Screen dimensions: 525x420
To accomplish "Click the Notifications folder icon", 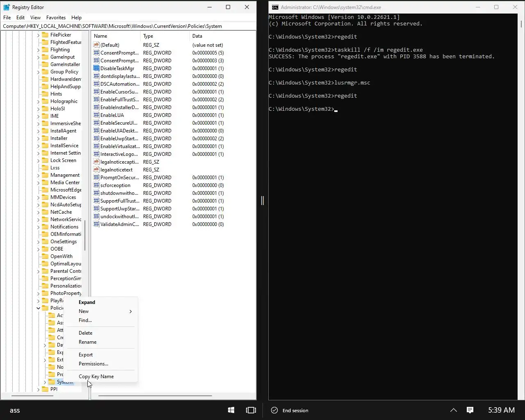I will [x=45, y=227].
